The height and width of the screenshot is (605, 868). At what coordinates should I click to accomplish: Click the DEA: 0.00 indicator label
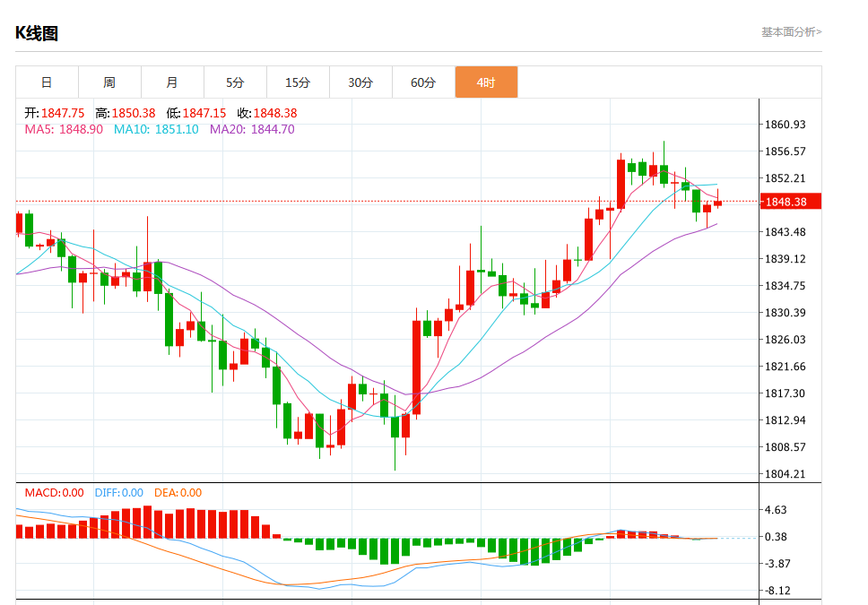coord(178,493)
